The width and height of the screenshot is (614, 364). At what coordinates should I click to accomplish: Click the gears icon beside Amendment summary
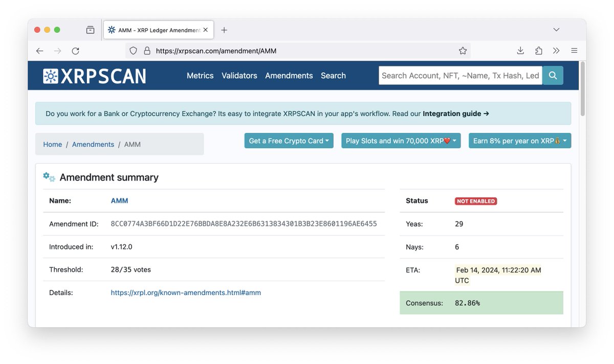49,177
